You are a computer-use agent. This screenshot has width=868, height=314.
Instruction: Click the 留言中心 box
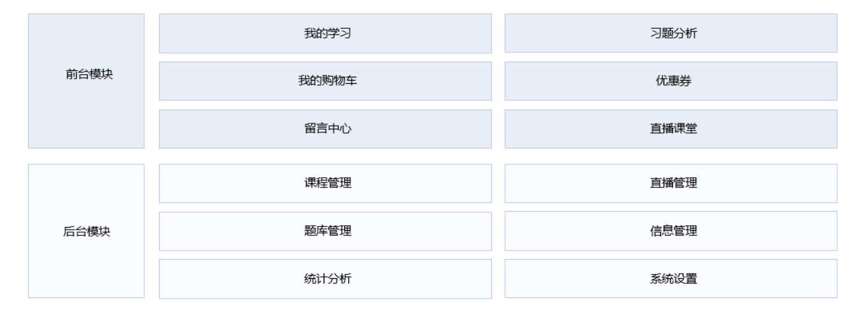click(x=325, y=129)
